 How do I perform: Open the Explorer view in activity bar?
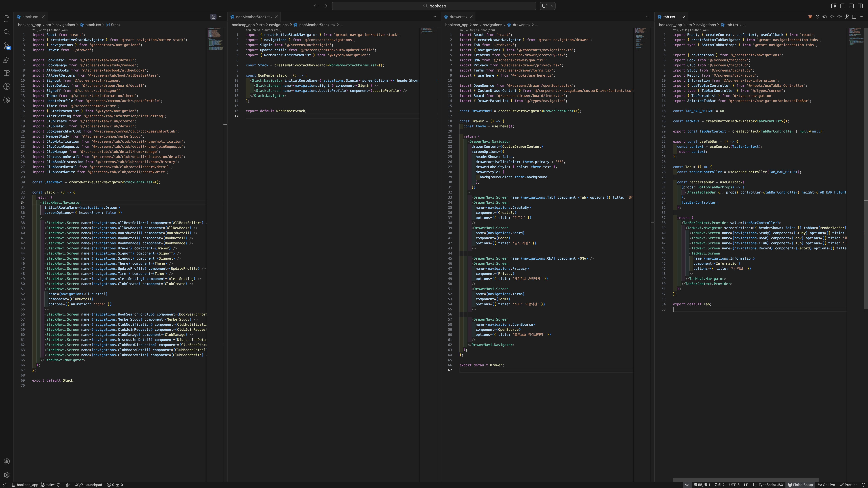[x=6, y=18]
